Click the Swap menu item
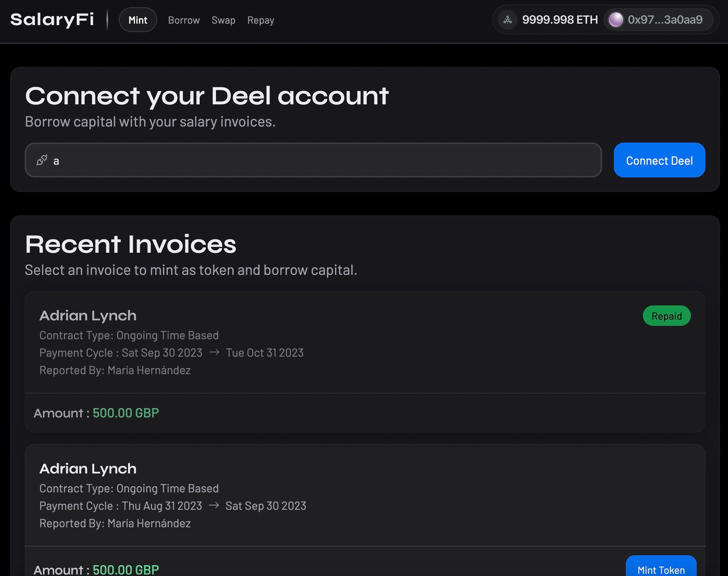 223,20
